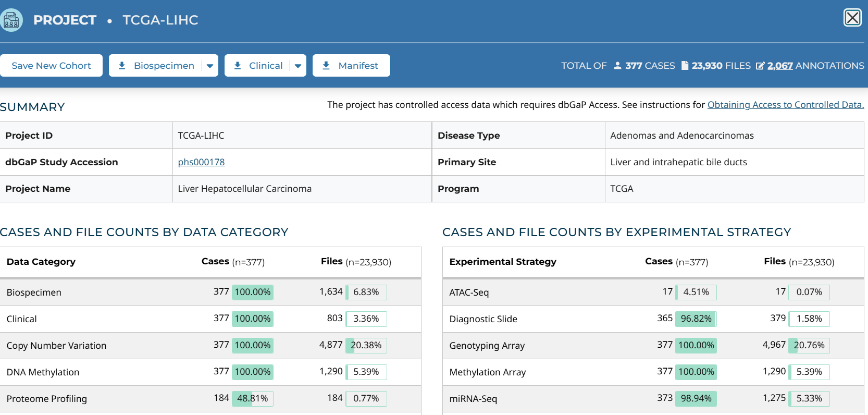868x415 pixels.
Task: Open the phs000178 dbGaP accession link
Action: pyautogui.click(x=201, y=162)
